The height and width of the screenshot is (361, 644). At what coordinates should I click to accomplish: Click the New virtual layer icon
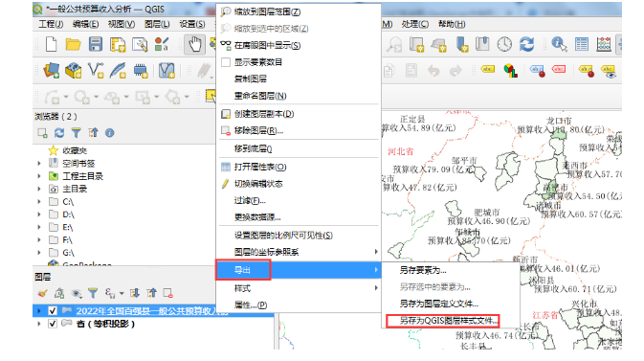(x=167, y=70)
